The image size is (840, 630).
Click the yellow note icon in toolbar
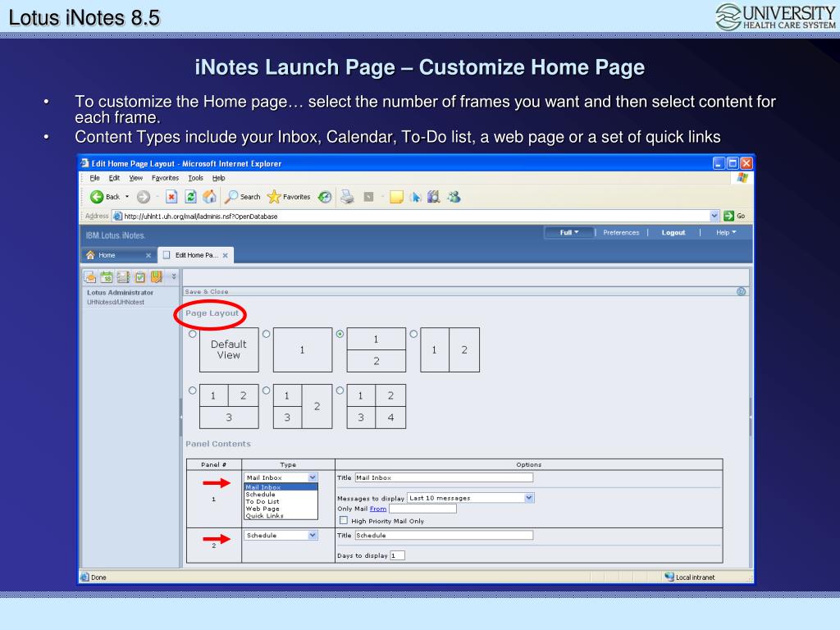pos(396,197)
